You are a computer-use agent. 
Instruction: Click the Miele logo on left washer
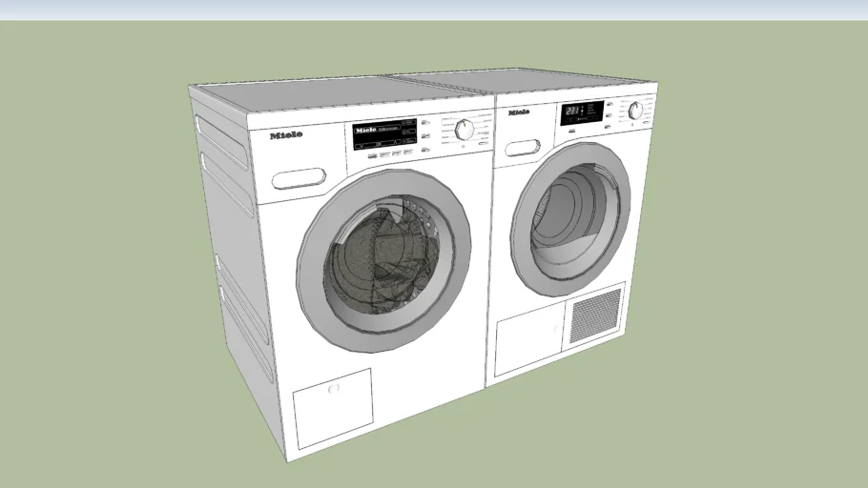click(286, 135)
